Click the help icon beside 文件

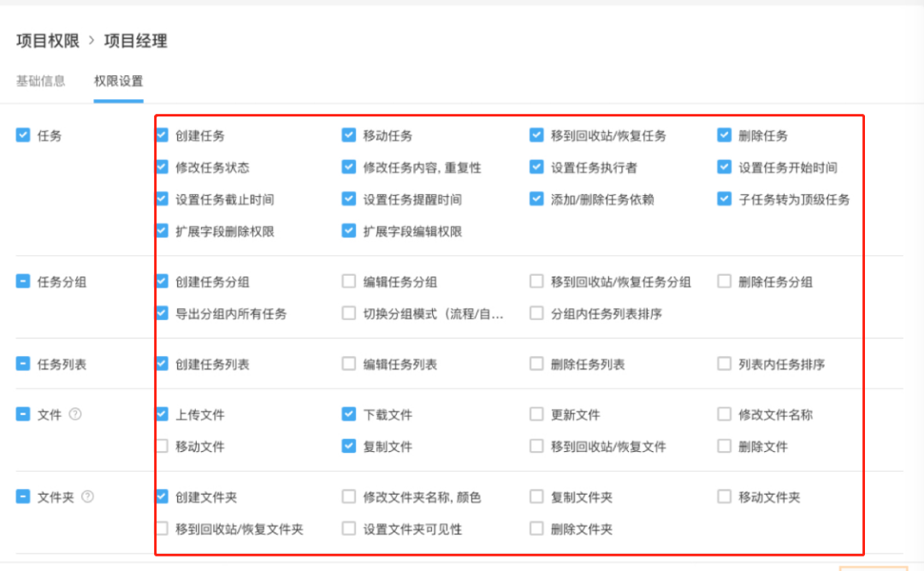[x=75, y=414]
